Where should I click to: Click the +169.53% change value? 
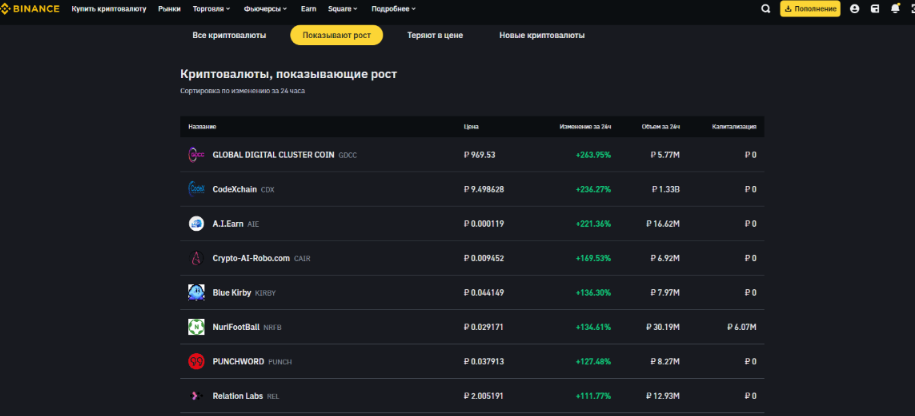pyautogui.click(x=593, y=258)
